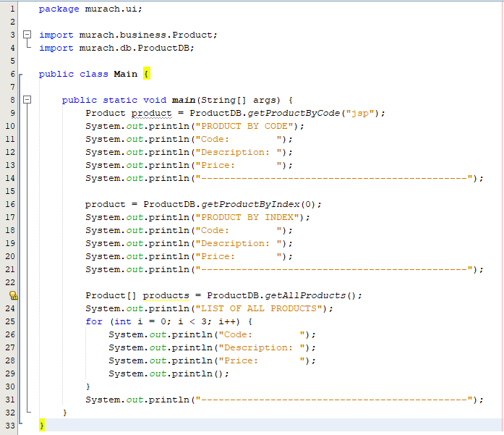Click the underlined 'product' variable on line 9
The image size is (504, 435).
point(151,114)
